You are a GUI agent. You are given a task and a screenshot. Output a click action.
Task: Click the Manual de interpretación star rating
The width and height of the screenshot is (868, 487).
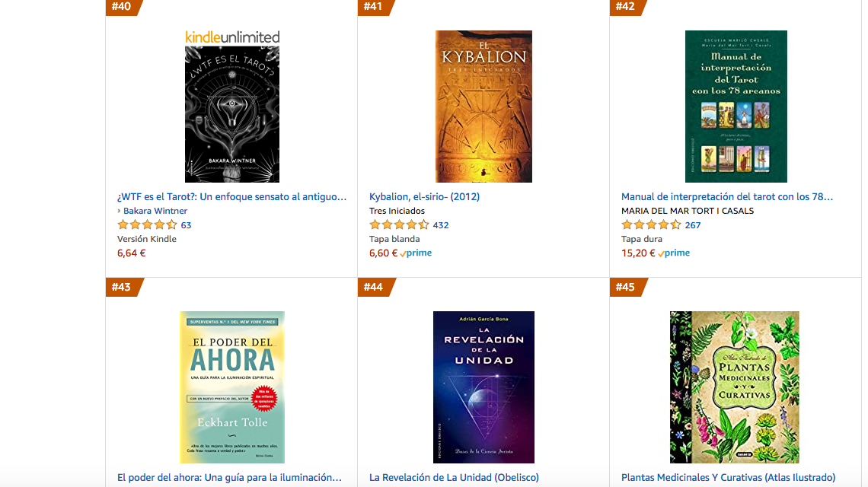click(651, 224)
